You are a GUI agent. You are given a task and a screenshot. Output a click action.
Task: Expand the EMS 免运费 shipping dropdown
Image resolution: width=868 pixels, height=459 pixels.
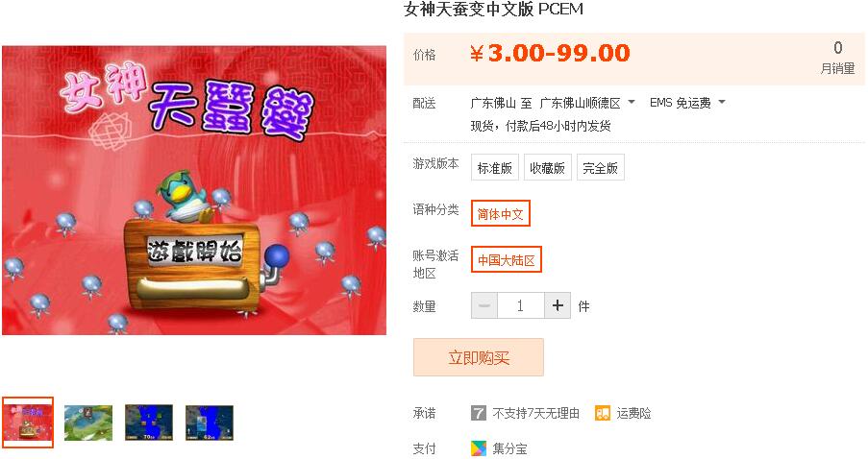[687, 103]
